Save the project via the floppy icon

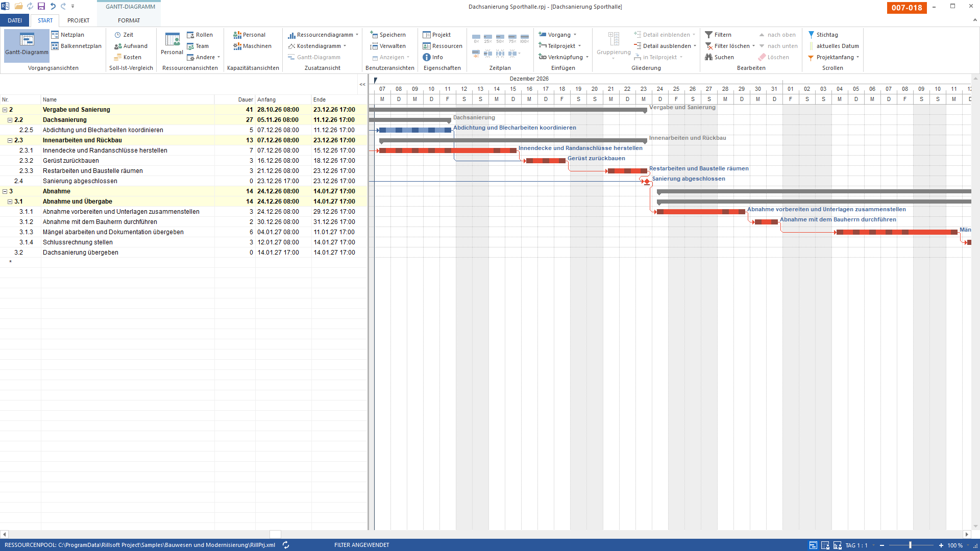pyautogui.click(x=41, y=6)
